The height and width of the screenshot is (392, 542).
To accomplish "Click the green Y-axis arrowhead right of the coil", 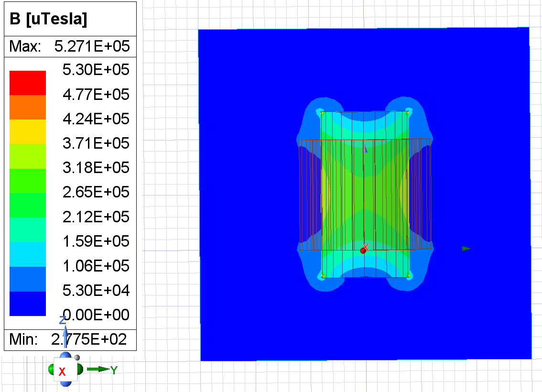I will click(466, 249).
